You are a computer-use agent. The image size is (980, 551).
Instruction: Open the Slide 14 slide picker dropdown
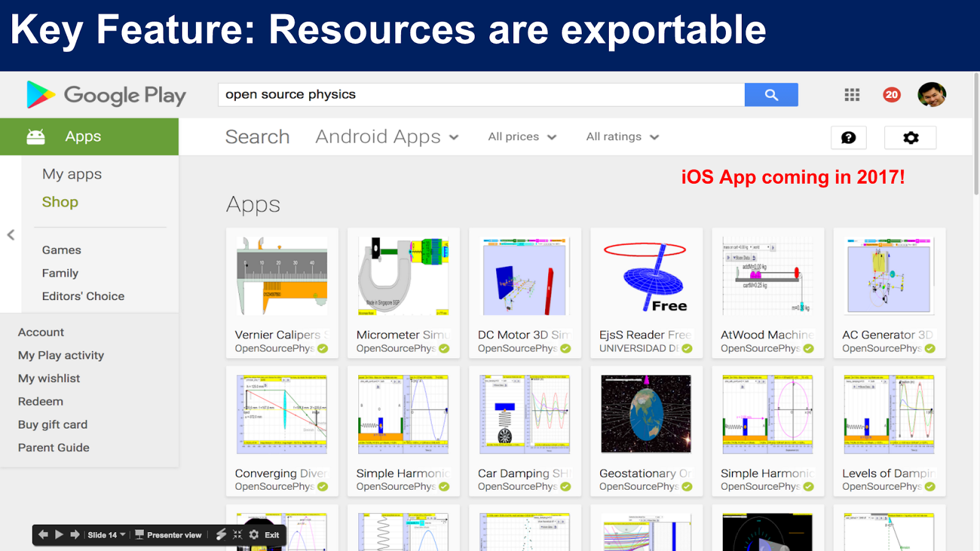(x=107, y=535)
